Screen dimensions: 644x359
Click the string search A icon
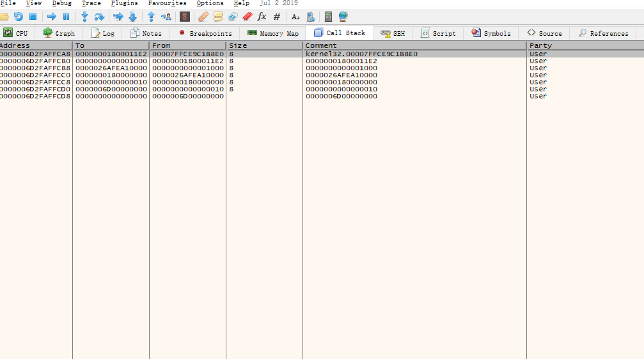click(295, 17)
